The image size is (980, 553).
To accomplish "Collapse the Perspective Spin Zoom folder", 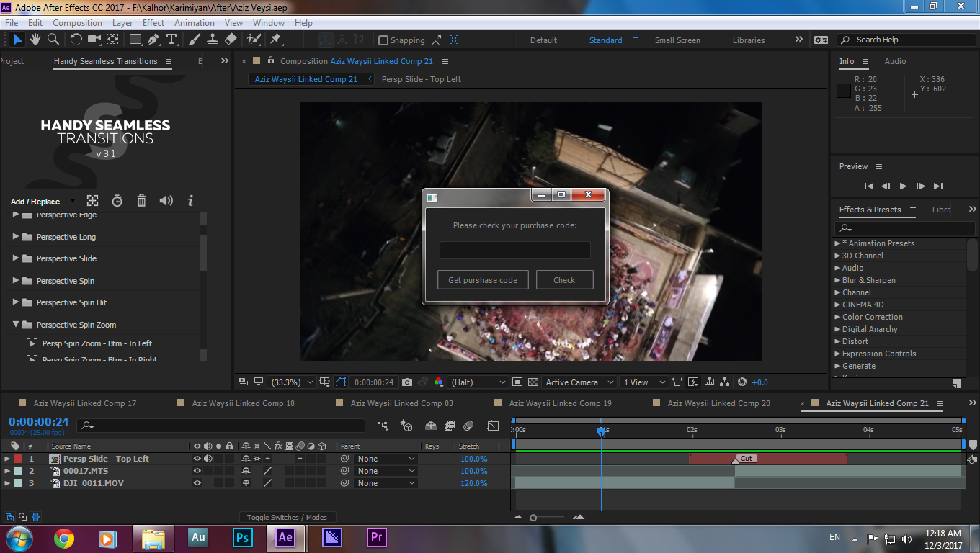I will (x=16, y=324).
